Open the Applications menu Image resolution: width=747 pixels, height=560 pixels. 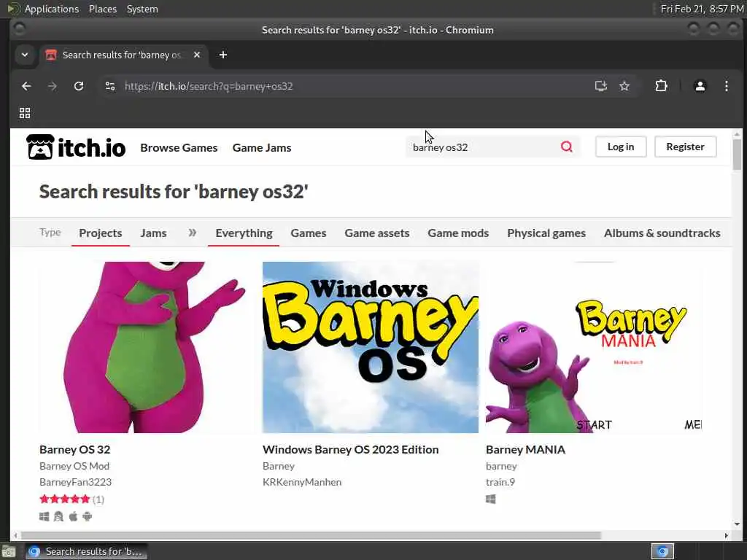pos(52,9)
